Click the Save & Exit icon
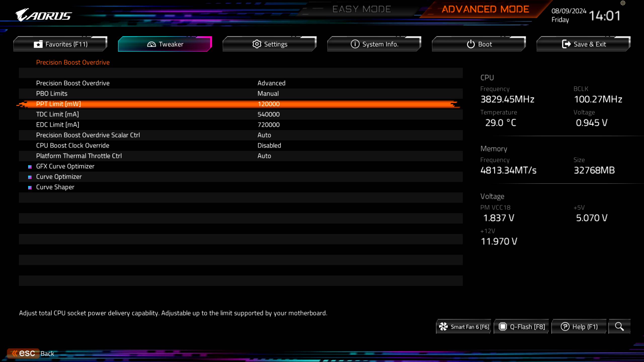This screenshot has height=362, width=644. pos(567,44)
